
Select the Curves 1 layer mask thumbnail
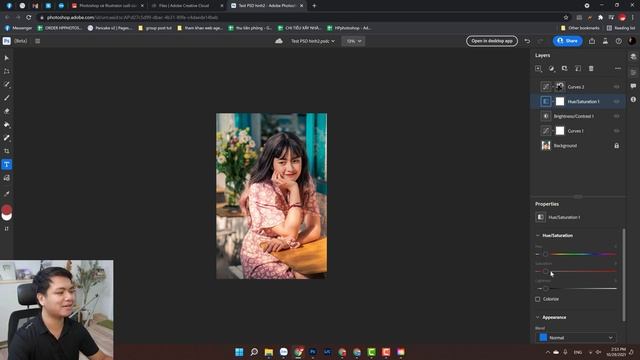click(x=560, y=131)
